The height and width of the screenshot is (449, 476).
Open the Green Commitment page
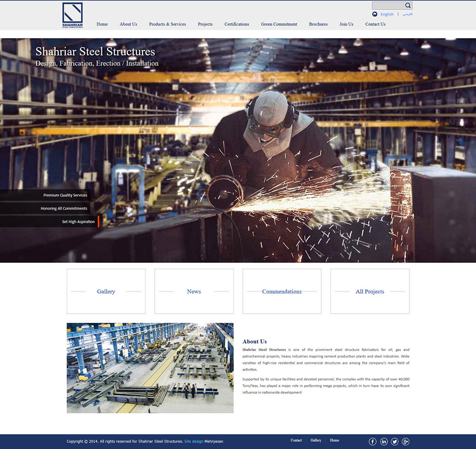tap(279, 24)
